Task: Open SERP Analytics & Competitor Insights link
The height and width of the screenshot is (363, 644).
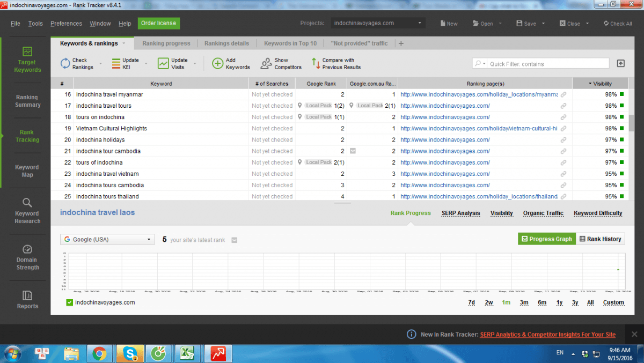Action: 547,335
